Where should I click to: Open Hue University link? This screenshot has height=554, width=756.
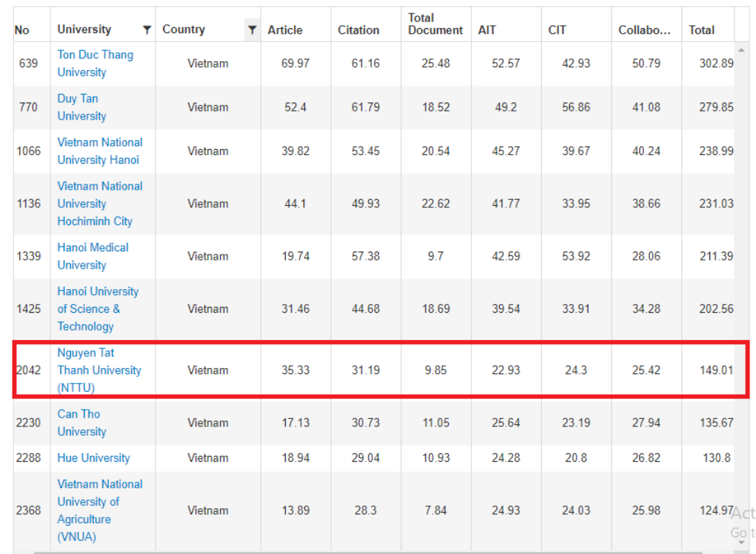pos(94,457)
